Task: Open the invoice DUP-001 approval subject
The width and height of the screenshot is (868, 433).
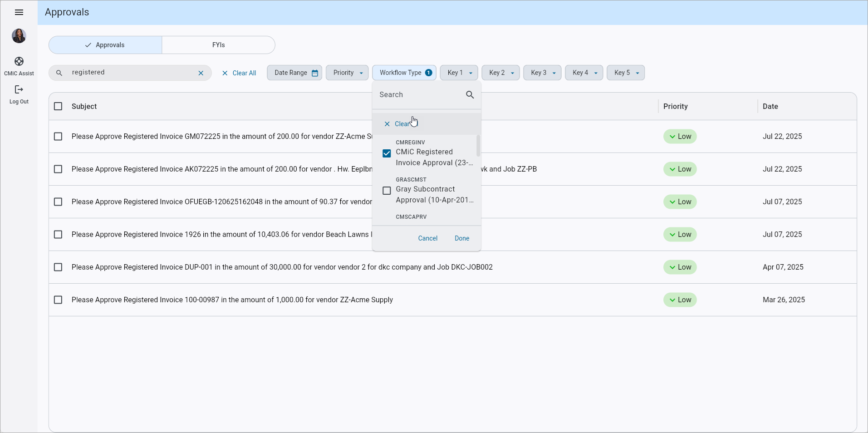Action: tap(282, 267)
